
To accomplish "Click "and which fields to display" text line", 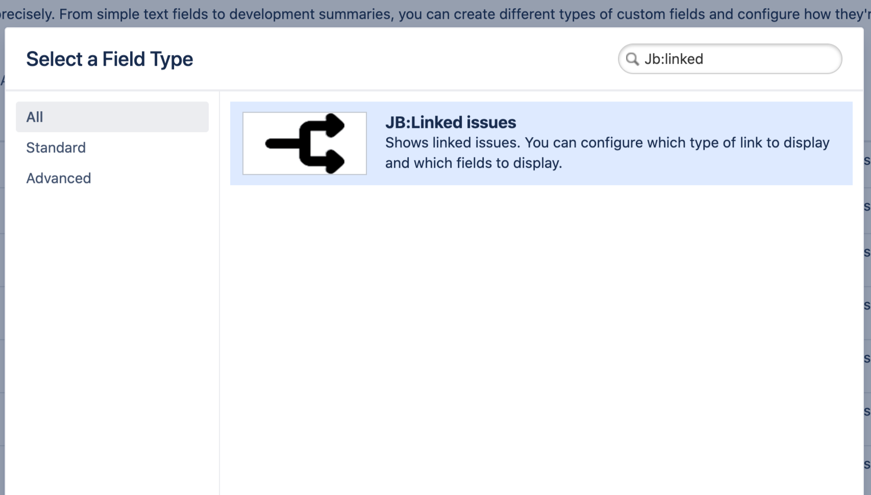I will point(473,163).
